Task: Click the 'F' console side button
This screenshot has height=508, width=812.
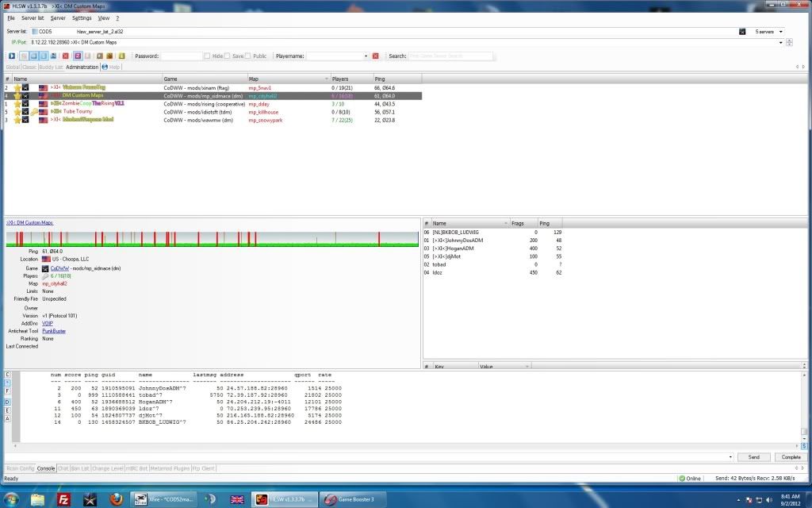Action: [8, 391]
